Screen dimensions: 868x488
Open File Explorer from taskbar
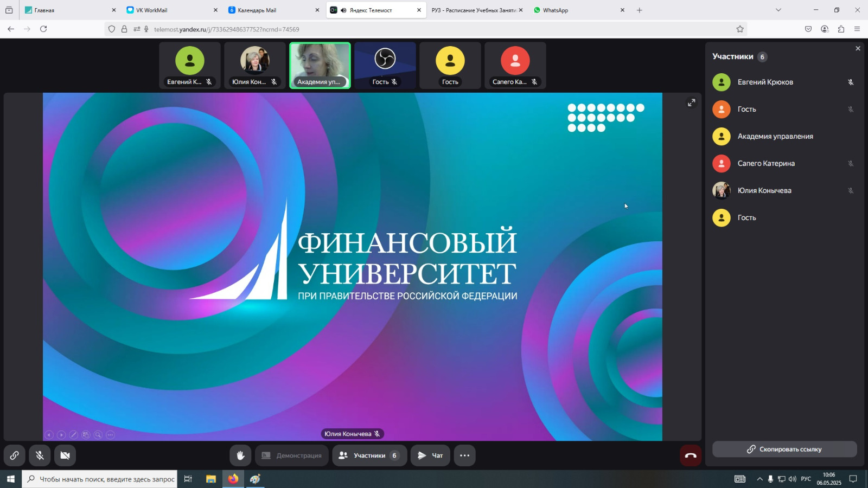pos(211,479)
